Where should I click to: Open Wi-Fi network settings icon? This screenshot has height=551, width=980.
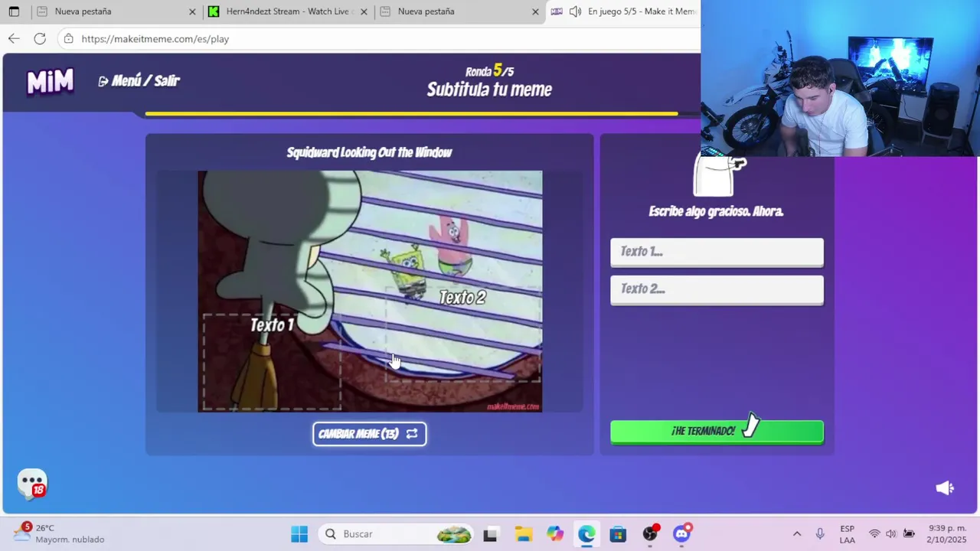(x=874, y=534)
